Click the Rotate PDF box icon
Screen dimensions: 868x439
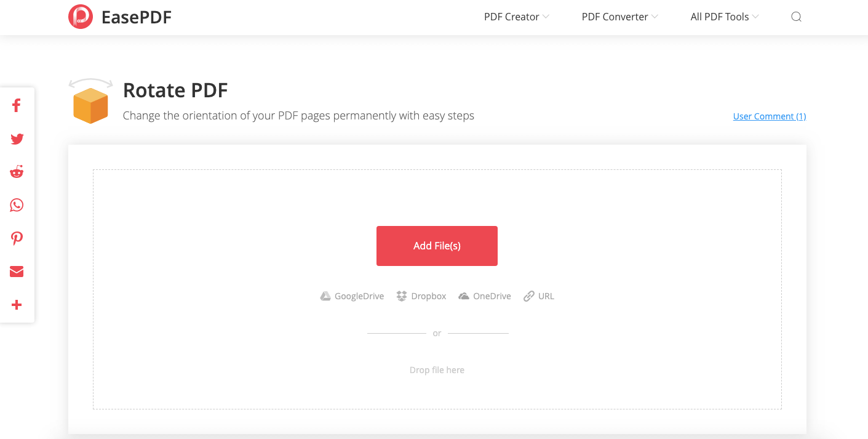(x=90, y=102)
